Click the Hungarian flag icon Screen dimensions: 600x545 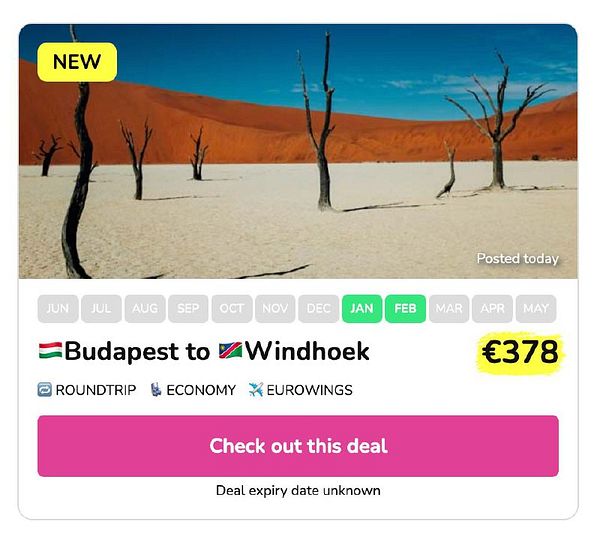click(51, 350)
